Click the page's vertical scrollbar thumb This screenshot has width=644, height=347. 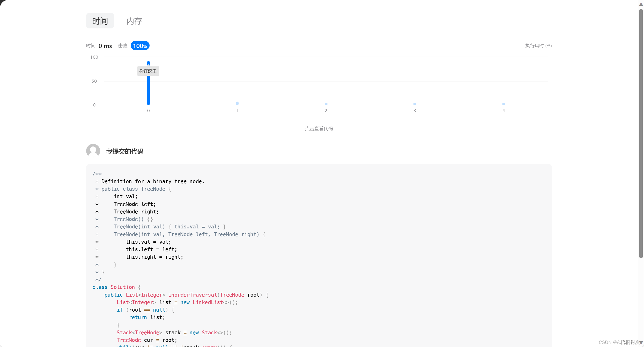641,133
